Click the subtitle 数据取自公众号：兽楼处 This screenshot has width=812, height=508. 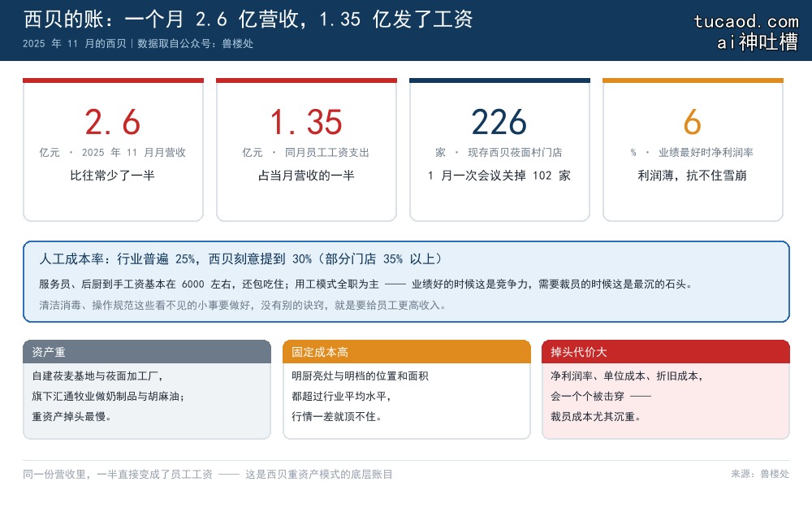click(x=195, y=44)
